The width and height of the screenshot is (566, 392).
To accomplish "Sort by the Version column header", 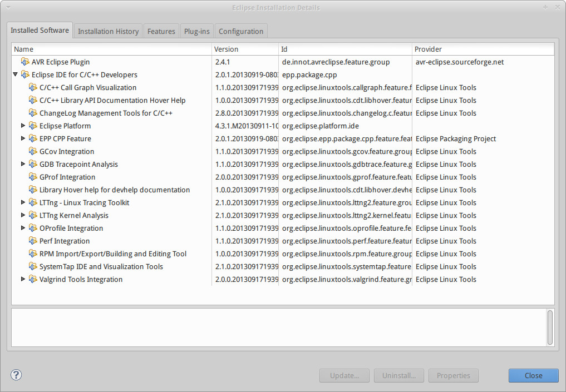I will [x=245, y=49].
